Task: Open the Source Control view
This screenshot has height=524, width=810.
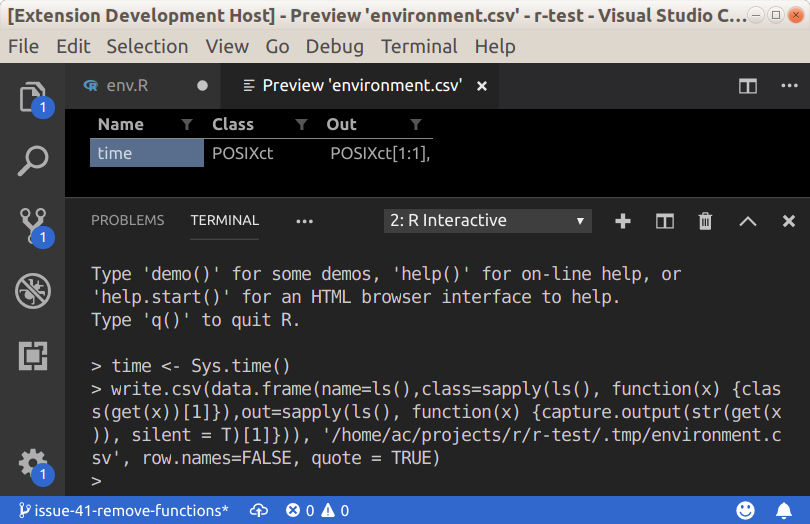Action: (x=33, y=226)
